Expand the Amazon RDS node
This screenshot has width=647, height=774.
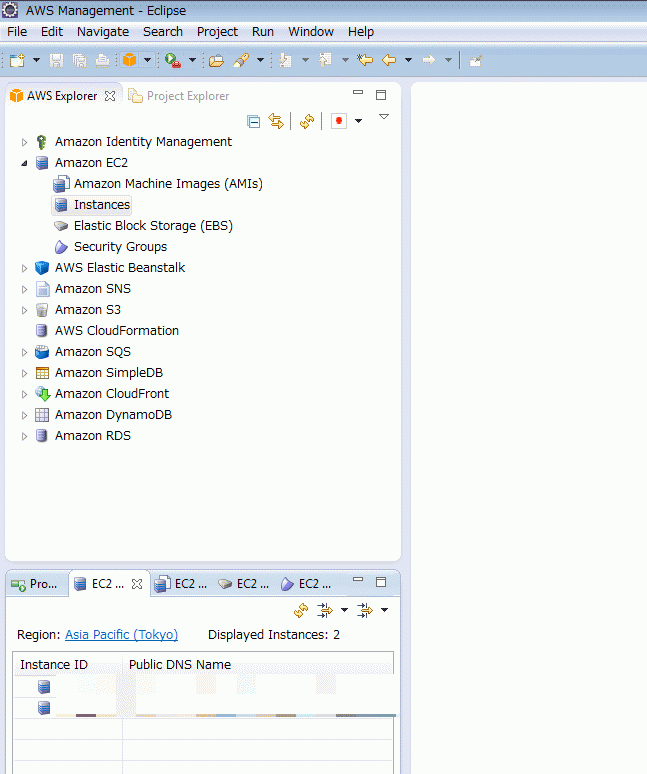pos(24,436)
